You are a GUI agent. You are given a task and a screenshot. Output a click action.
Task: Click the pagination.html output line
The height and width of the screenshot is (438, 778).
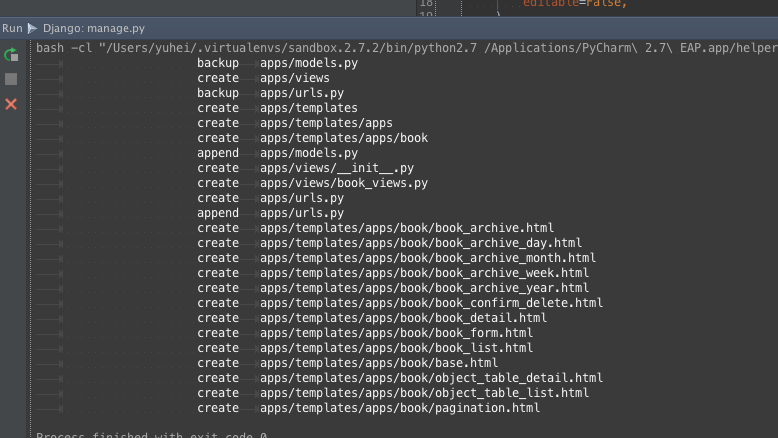(369, 408)
